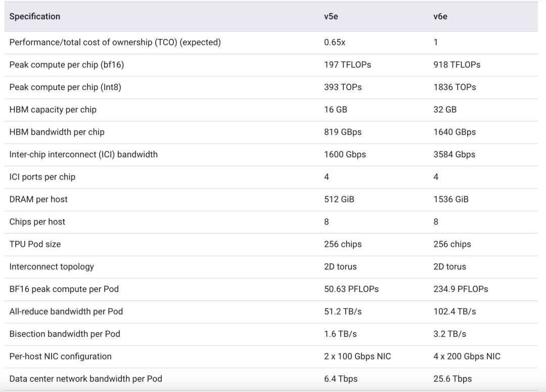The width and height of the screenshot is (546, 392).
Task: Select the 51.2 TB/s value
Action: [x=343, y=312]
